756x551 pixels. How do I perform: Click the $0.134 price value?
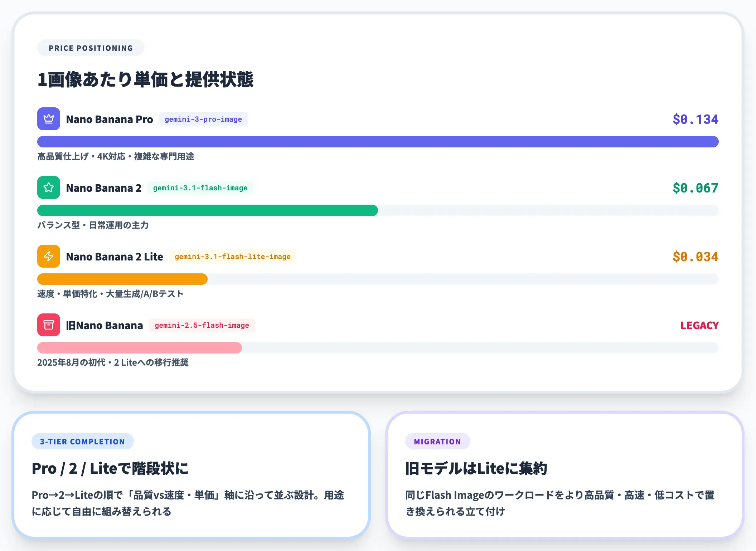pyautogui.click(x=696, y=119)
